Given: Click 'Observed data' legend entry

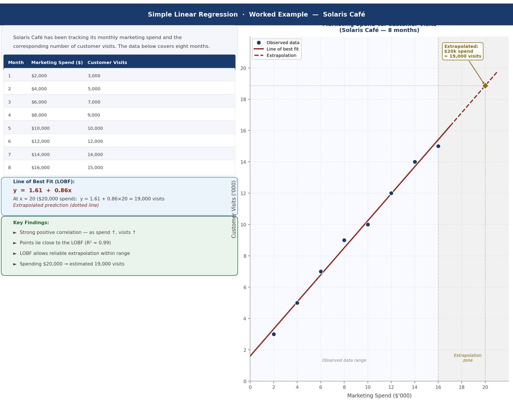Looking at the screenshot, I should (277, 43).
